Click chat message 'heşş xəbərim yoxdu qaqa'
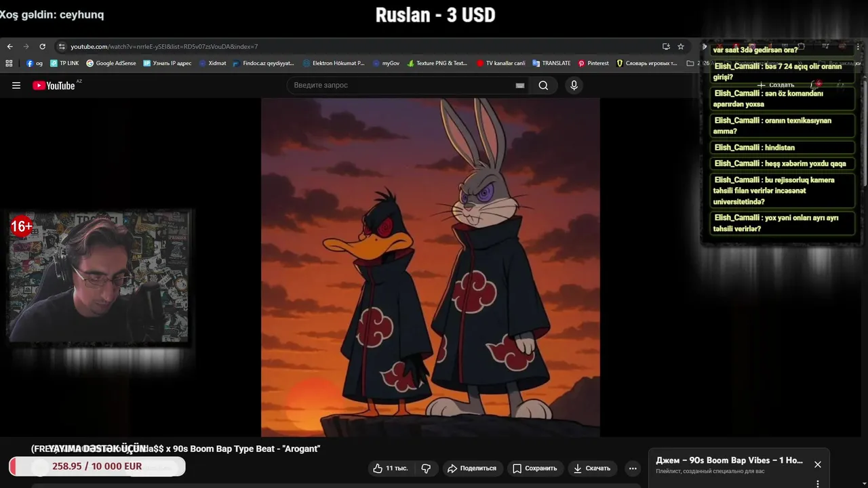The width and height of the screenshot is (868, 488). 783,163
